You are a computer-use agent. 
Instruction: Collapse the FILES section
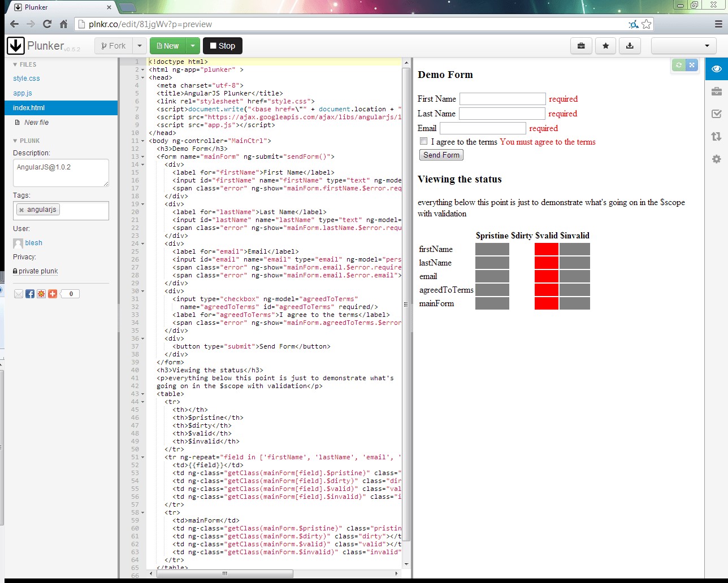coord(24,64)
